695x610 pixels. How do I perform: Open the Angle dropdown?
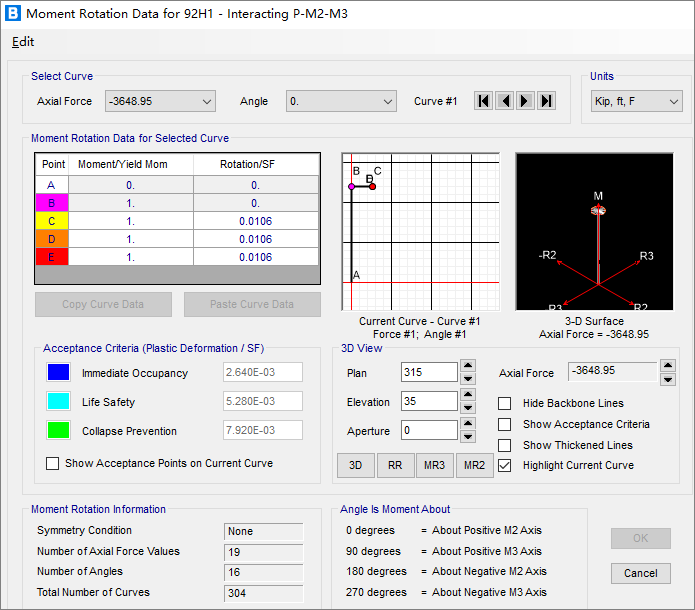341,101
